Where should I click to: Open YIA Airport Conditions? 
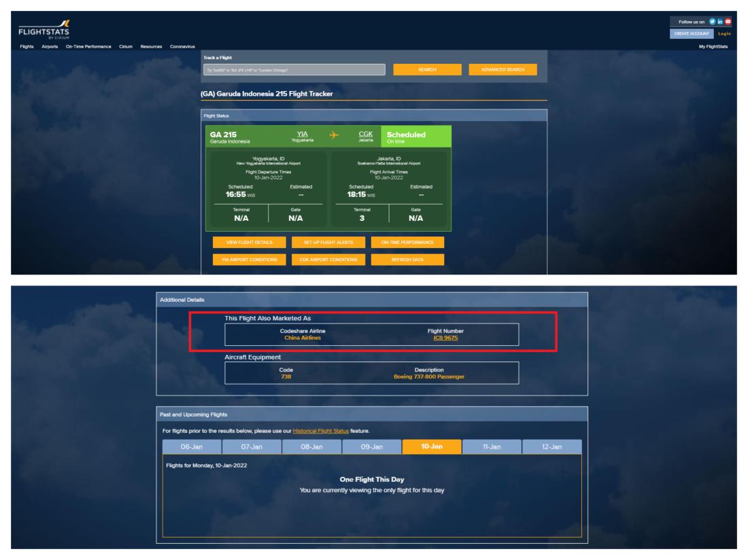tap(249, 260)
